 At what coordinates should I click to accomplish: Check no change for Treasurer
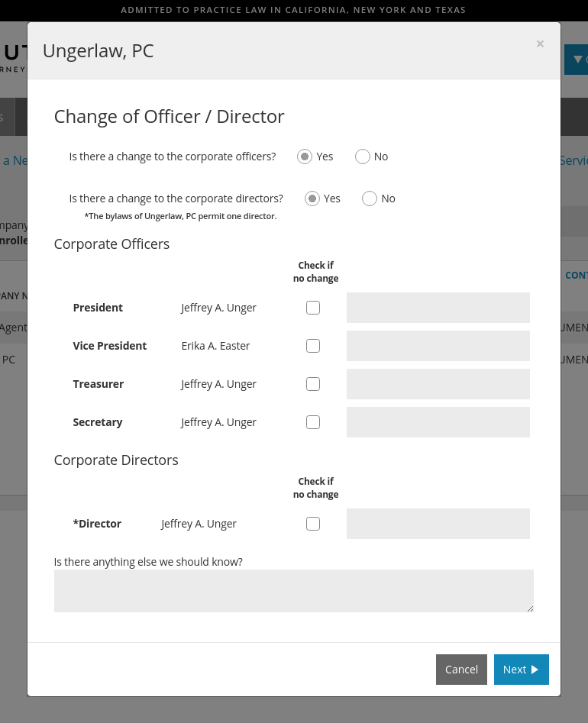pyautogui.click(x=313, y=384)
